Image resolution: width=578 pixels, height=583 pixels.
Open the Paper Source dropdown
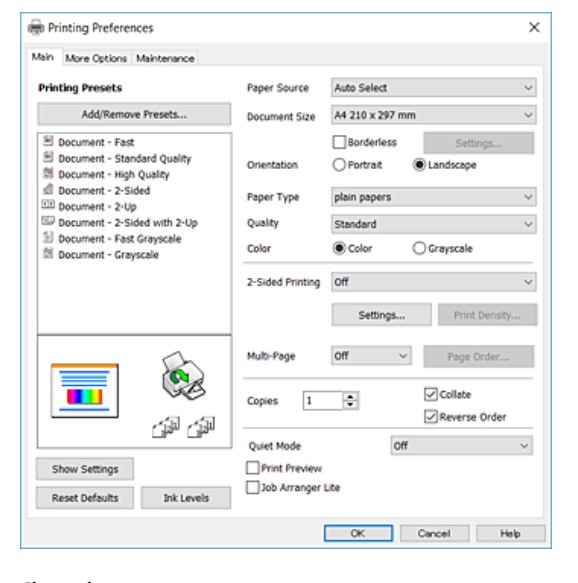click(x=433, y=88)
